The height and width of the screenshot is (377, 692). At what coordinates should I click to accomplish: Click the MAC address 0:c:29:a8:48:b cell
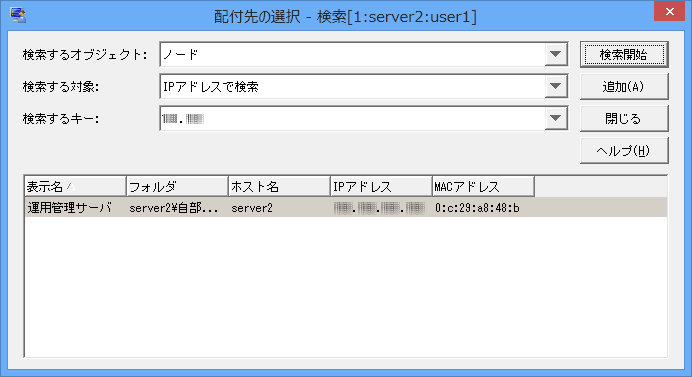click(477, 208)
